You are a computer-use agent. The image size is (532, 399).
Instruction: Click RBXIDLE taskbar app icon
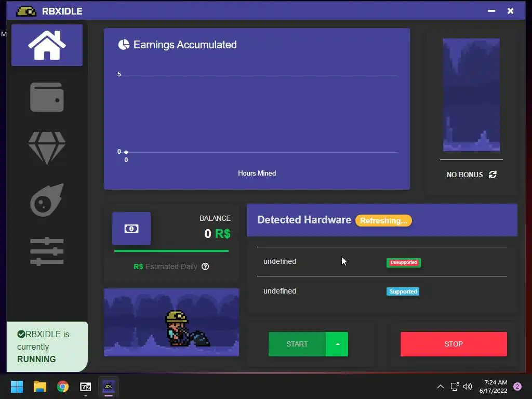109,387
